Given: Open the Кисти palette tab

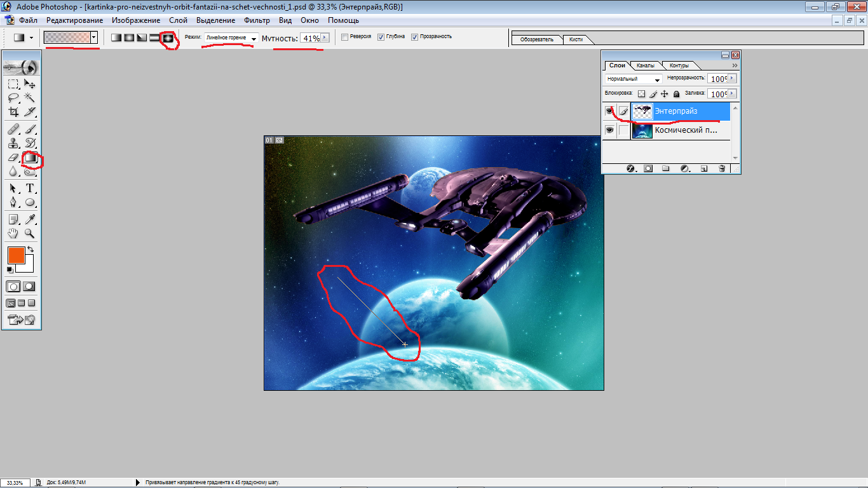Looking at the screenshot, I should click(x=576, y=39).
